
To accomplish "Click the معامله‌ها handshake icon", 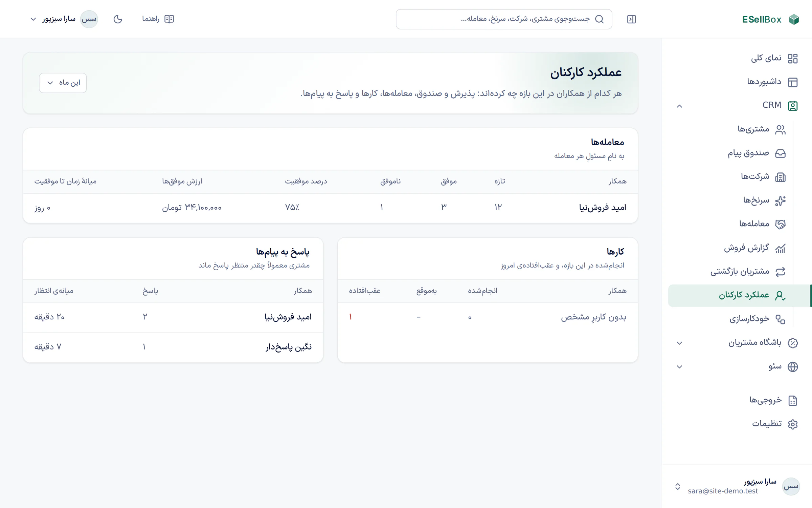I will coord(780,225).
